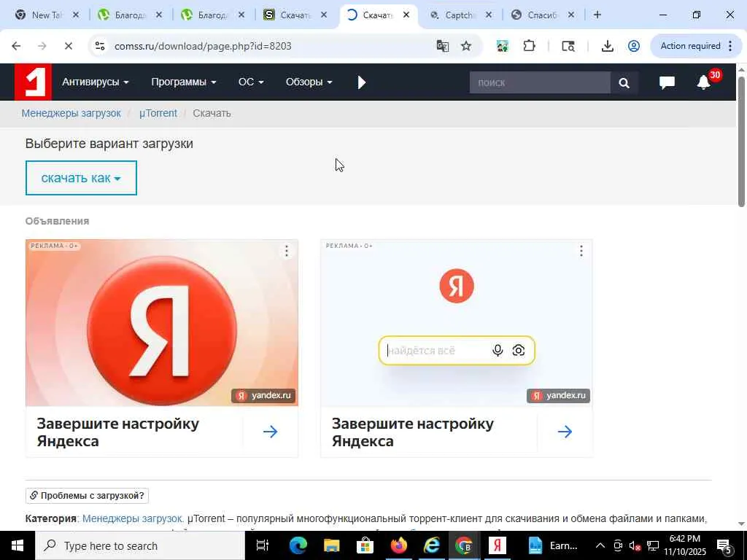The width and height of the screenshot is (747, 560).
Task: Click camera search icon in Yandex ad
Action: tap(519, 351)
